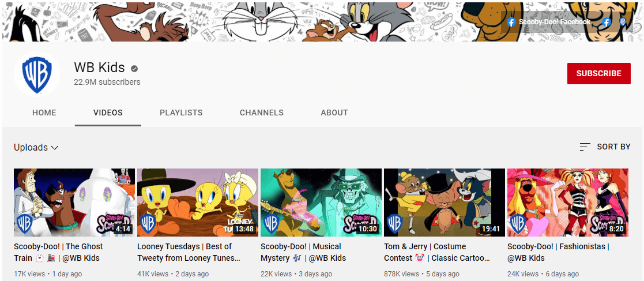Click the 22.9M subscribers text
Screen dimensions: 644x281
click(x=107, y=82)
